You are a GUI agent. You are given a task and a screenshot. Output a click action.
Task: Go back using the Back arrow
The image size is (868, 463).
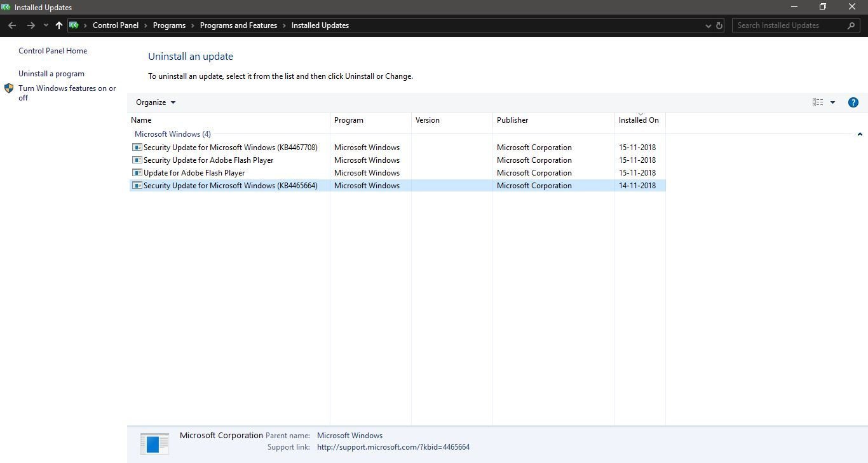[12, 25]
